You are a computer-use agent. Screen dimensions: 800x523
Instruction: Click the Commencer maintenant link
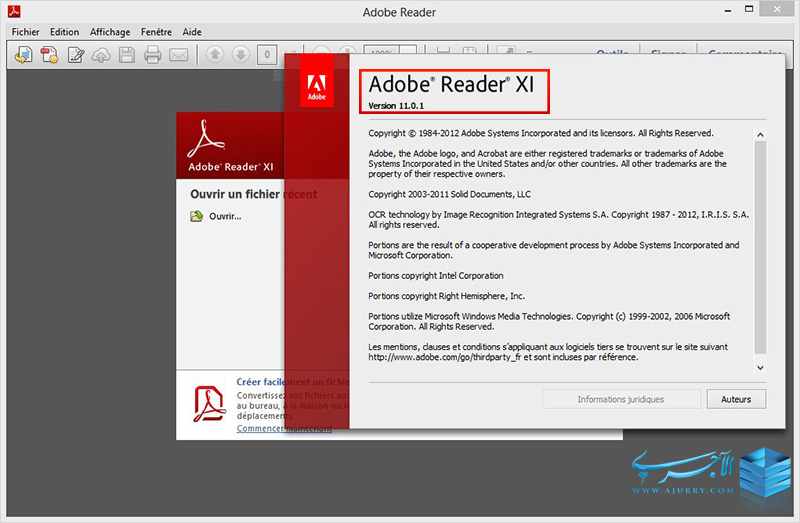point(284,428)
